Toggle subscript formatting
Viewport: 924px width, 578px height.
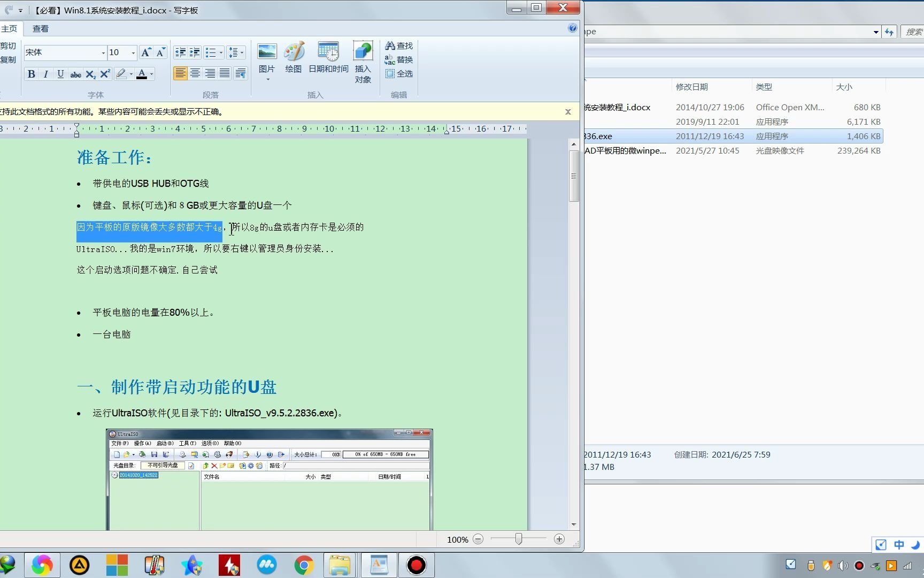coord(90,74)
